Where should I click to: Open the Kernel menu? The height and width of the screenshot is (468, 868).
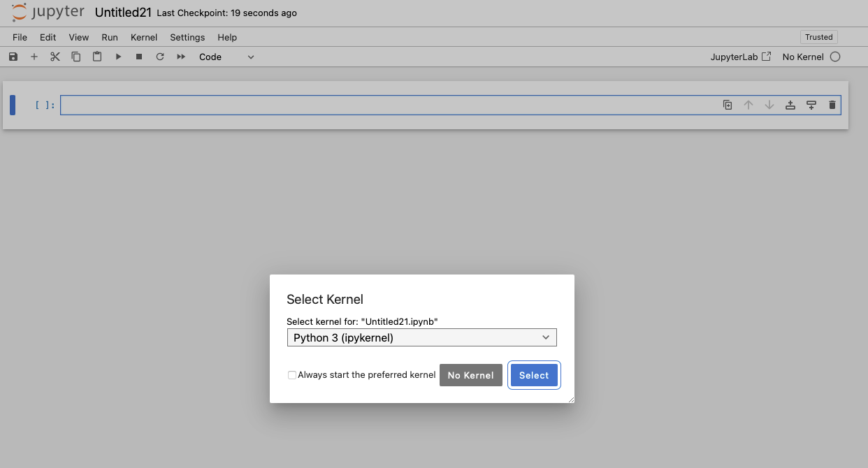144,37
